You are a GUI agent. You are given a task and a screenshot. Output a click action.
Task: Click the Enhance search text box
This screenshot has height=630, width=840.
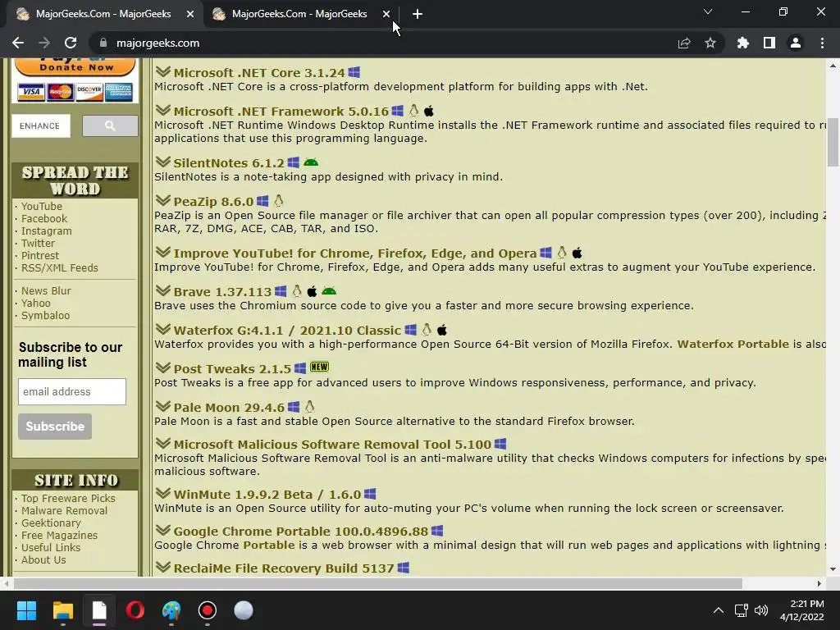point(41,126)
